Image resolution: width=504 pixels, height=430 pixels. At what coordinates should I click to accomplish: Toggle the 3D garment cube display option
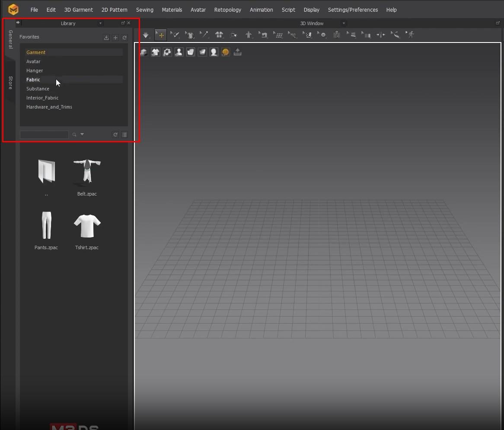click(x=144, y=52)
